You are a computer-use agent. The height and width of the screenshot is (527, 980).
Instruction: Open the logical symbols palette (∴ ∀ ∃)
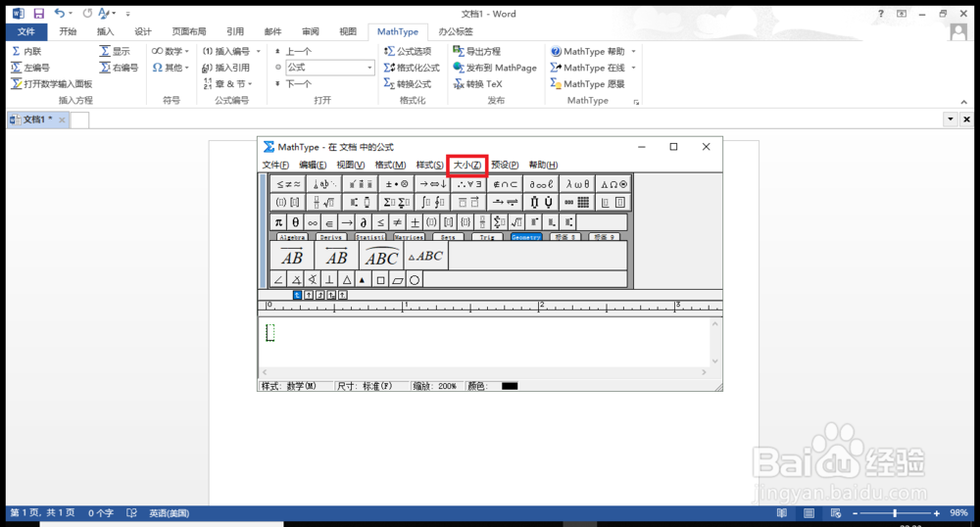468,184
